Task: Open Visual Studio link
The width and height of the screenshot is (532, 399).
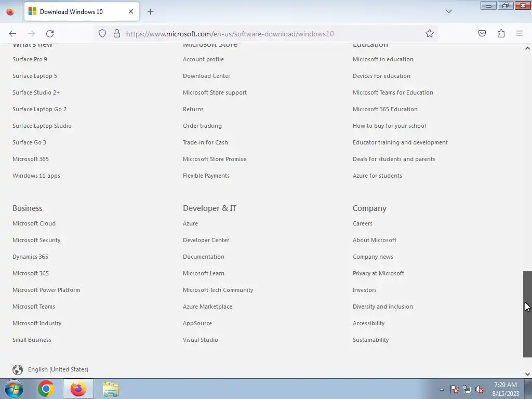Action: [200, 340]
